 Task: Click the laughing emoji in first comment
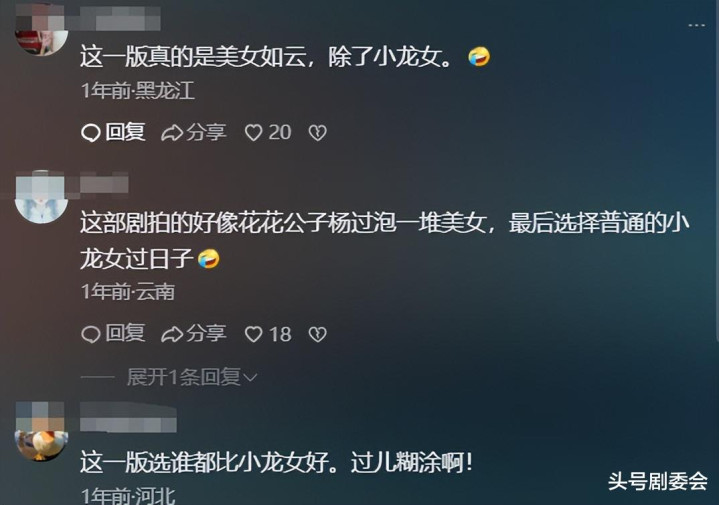[x=479, y=57]
